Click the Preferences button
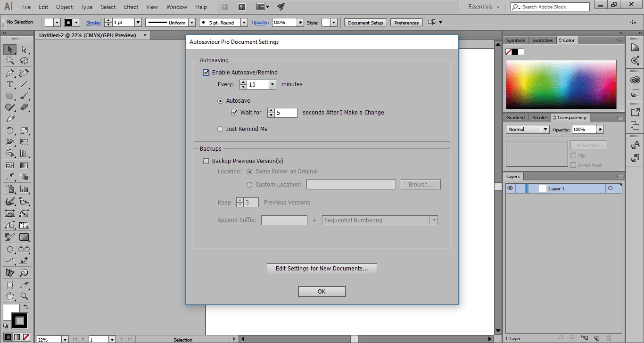 click(x=406, y=23)
